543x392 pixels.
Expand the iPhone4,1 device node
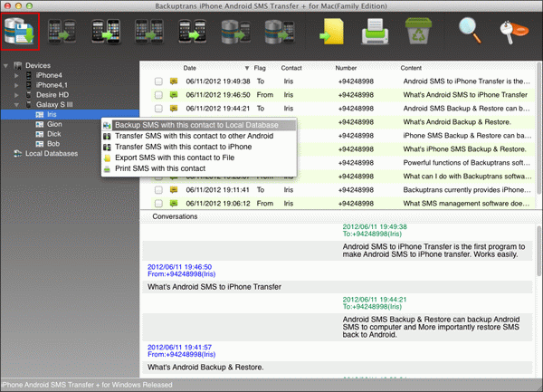coord(16,85)
